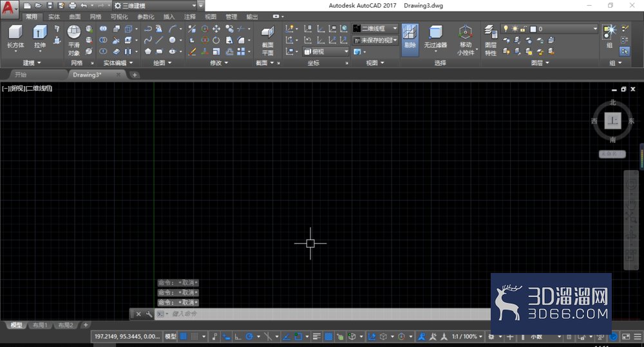Image resolution: width=644 pixels, height=347 pixels.
Task: Open the 未保存的视图 saved view dropdown
Action: (375, 41)
